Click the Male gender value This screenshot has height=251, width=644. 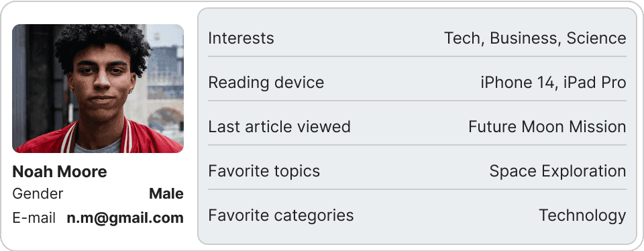[x=166, y=193]
